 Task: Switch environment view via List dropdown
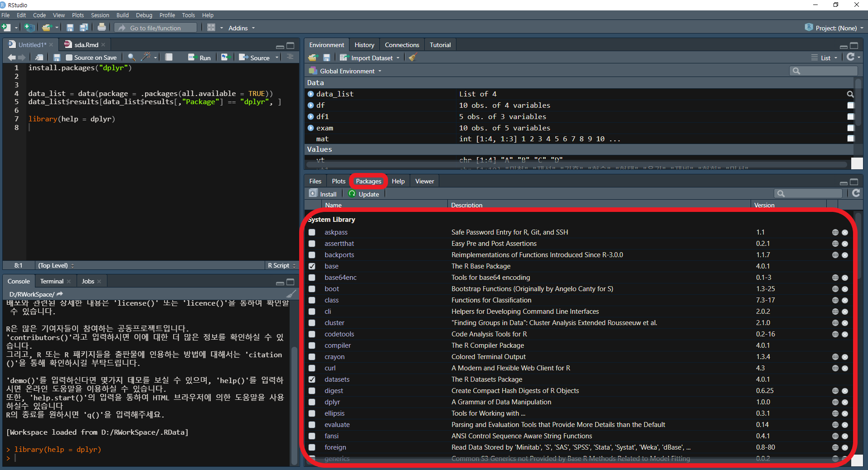point(824,58)
